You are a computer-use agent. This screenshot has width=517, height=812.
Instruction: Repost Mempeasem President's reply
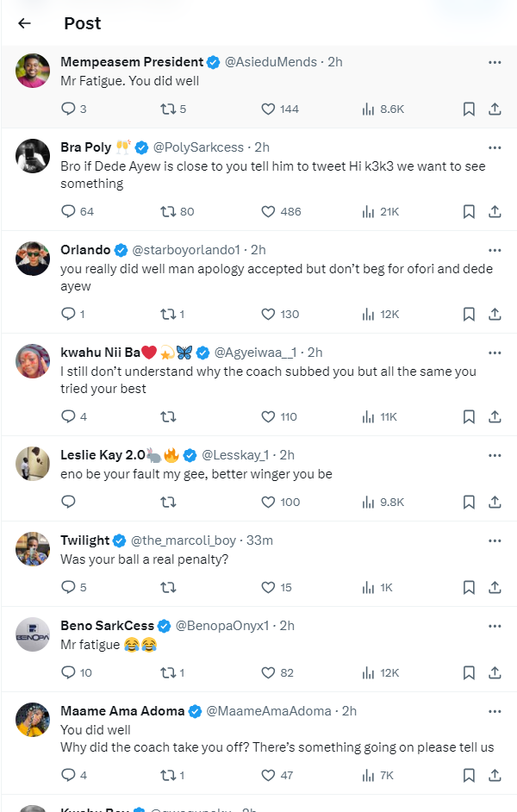pyautogui.click(x=168, y=109)
